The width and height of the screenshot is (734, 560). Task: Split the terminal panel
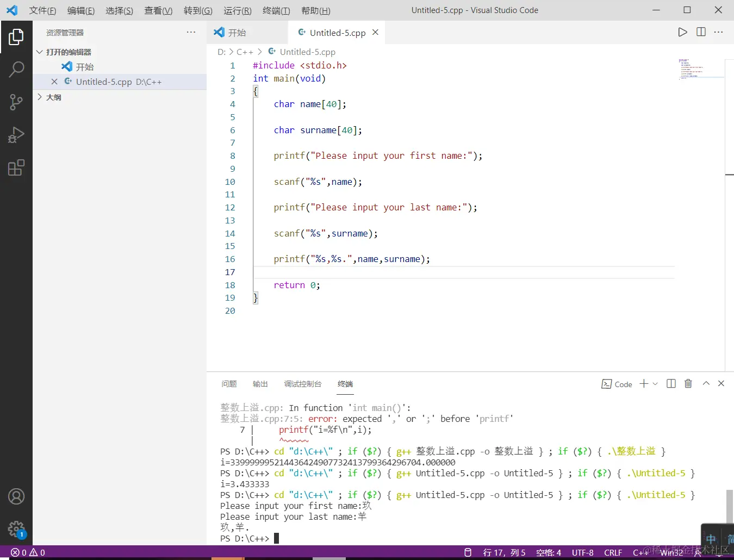pyautogui.click(x=671, y=383)
